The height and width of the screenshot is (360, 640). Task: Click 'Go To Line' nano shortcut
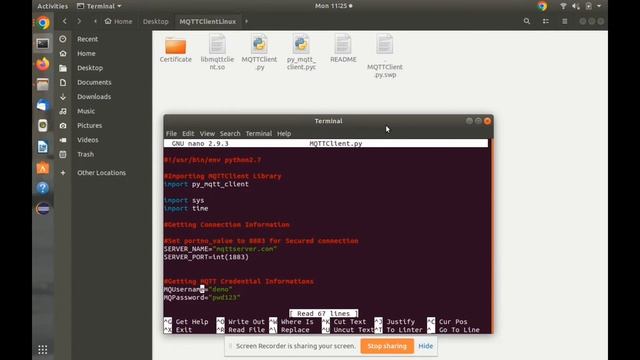[453, 330]
